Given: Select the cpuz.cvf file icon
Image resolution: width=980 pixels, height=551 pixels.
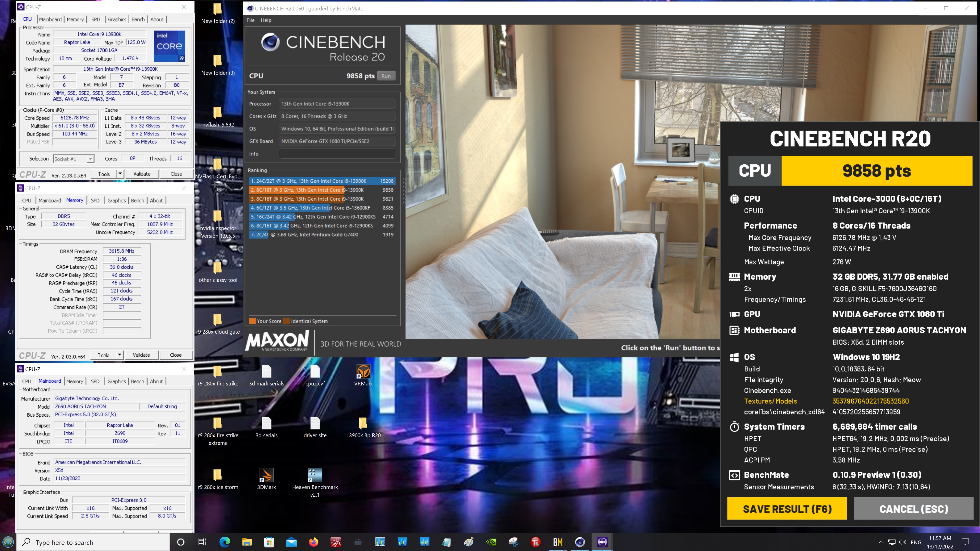Looking at the screenshot, I should 315,375.
